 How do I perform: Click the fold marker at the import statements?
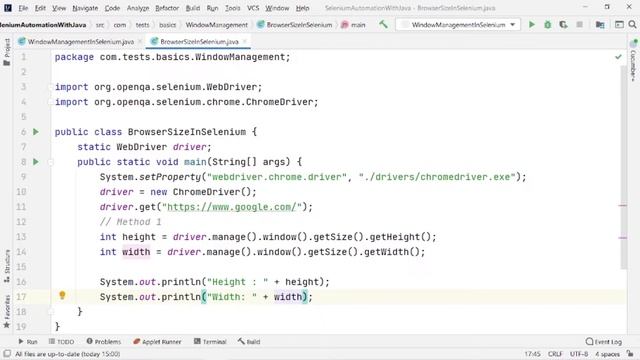coord(51,87)
